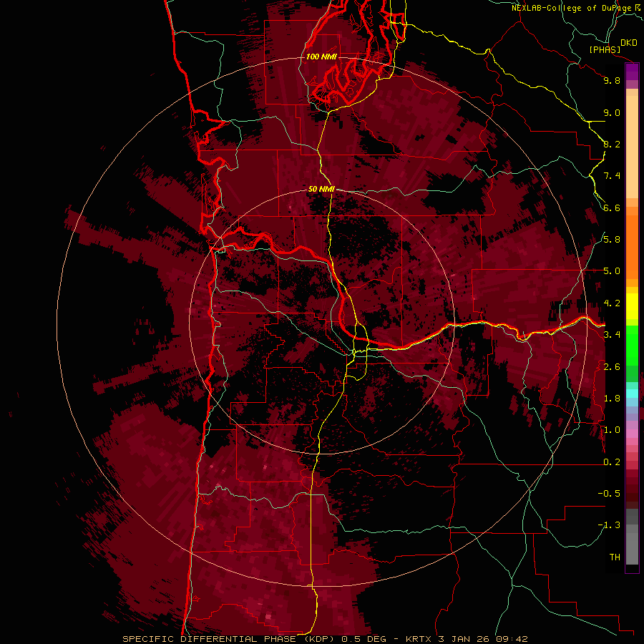Image resolution: width=644 pixels, height=644 pixels.
Task: Click the -0.5 legend value
Action: [609, 494]
